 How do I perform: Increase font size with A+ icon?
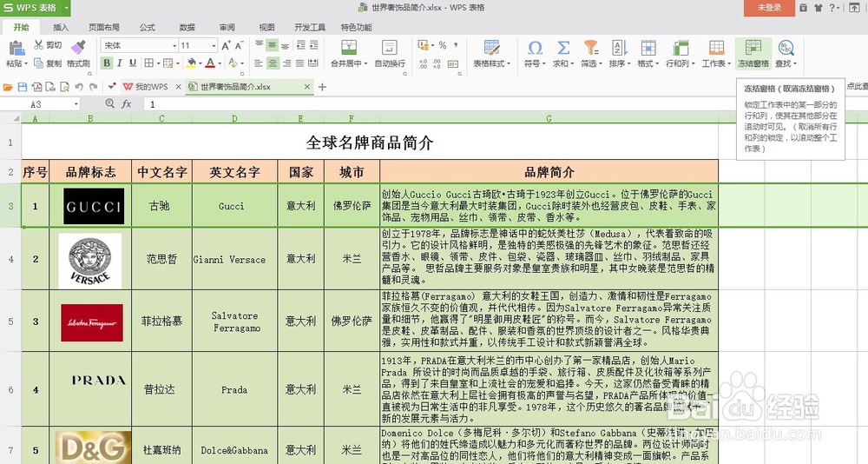coord(226,45)
